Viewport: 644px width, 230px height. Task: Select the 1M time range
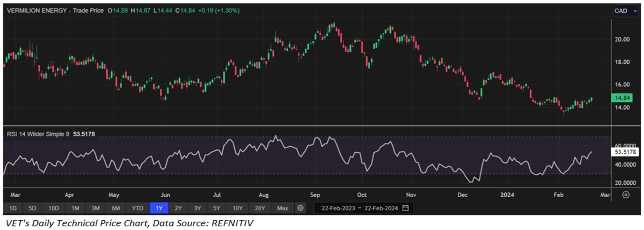pyautogui.click(x=75, y=208)
